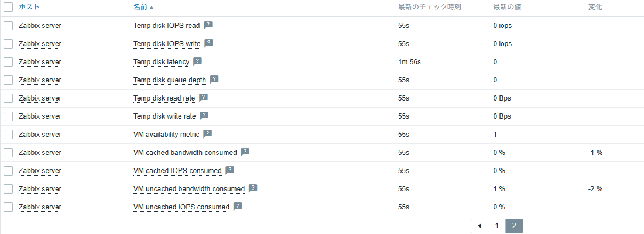Select page 2 in pagination
This screenshot has width=644, height=234.
tap(514, 226)
